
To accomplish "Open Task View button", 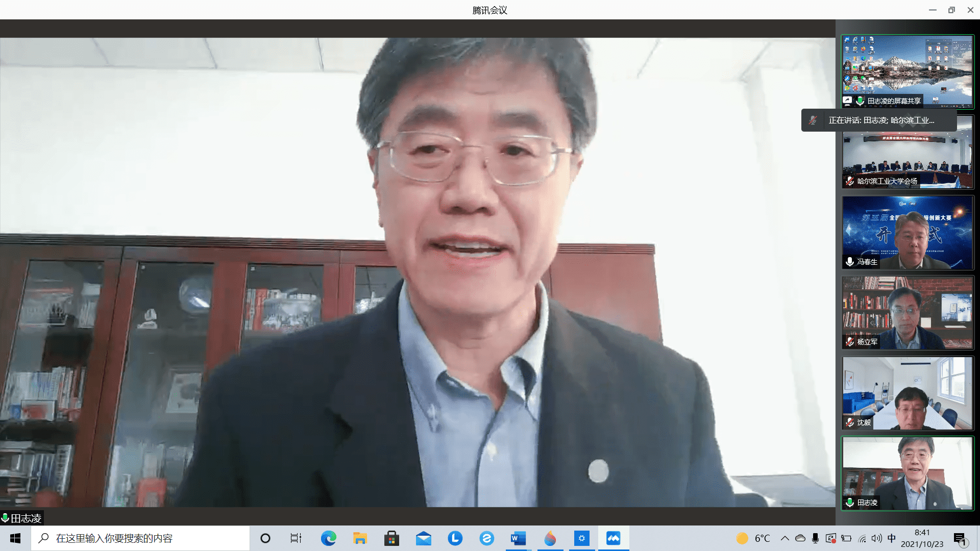I will [x=296, y=538].
